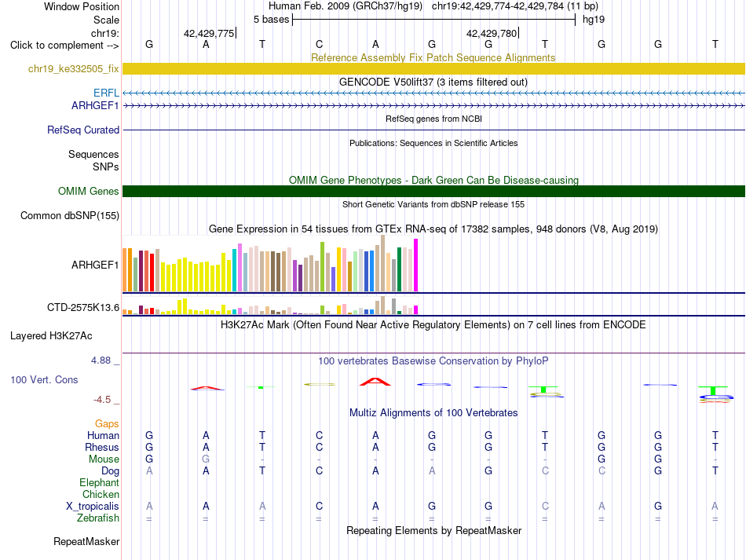Click the 42,429,780 position marker on ruler
Viewport: 746px width, 560px height.
pyautogui.click(x=492, y=33)
